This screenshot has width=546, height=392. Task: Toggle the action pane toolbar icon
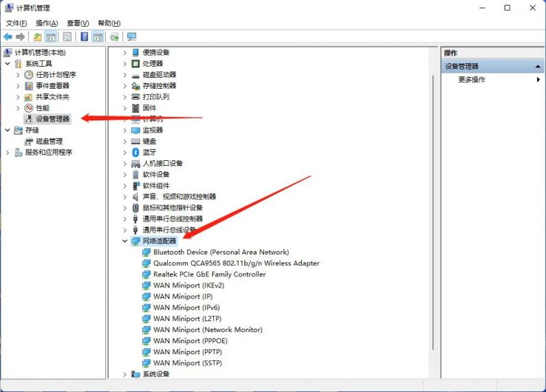[98, 36]
